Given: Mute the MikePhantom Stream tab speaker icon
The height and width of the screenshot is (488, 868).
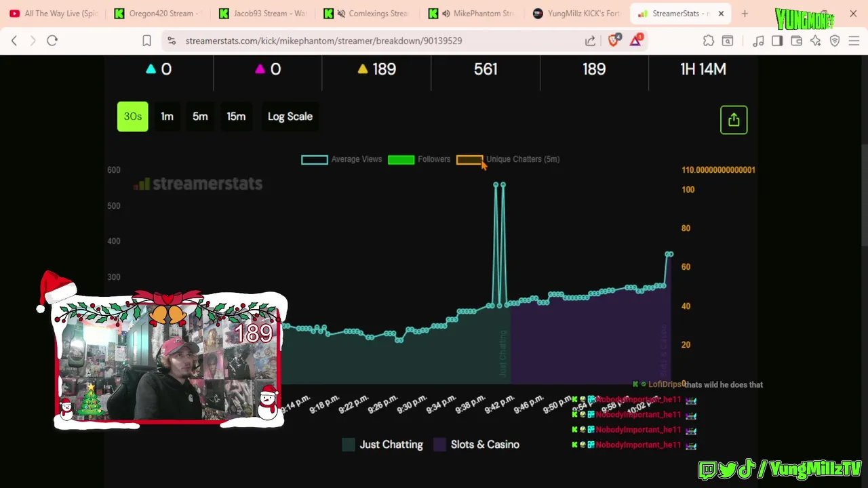Looking at the screenshot, I should coord(446,14).
